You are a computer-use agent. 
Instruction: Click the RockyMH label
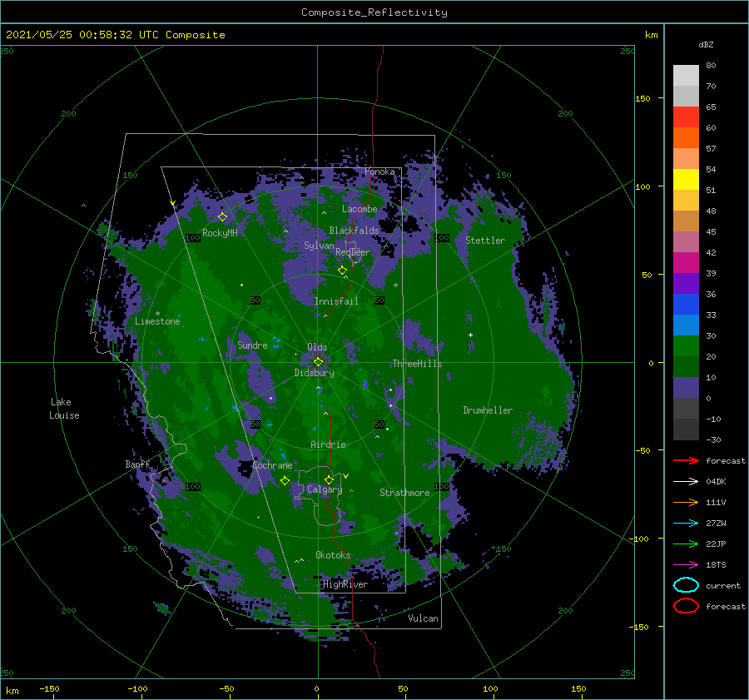click(220, 233)
